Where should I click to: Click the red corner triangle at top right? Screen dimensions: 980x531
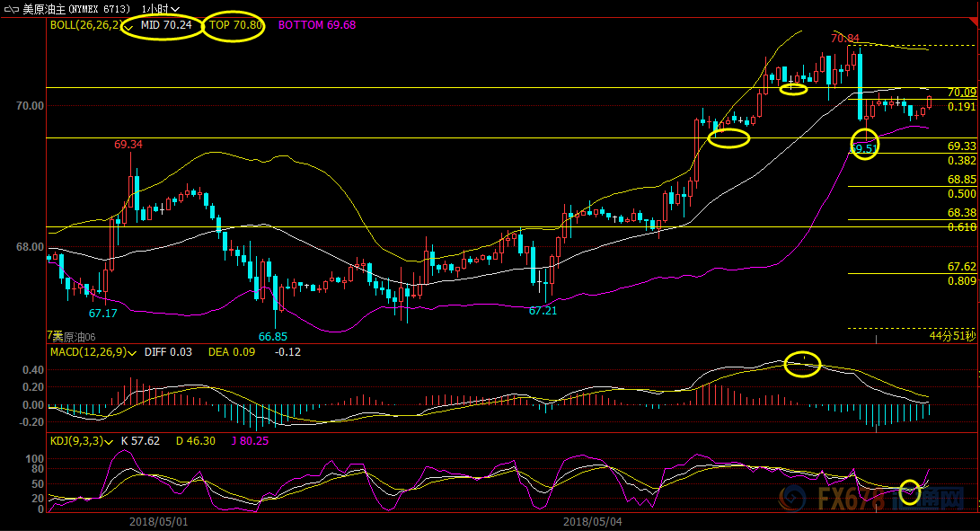[x=973, y=23]
